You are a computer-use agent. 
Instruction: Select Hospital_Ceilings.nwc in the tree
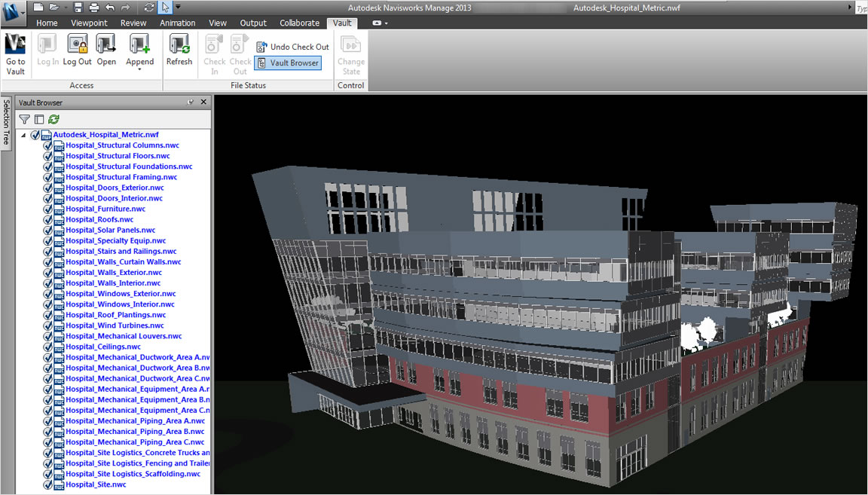click(103, 347)
